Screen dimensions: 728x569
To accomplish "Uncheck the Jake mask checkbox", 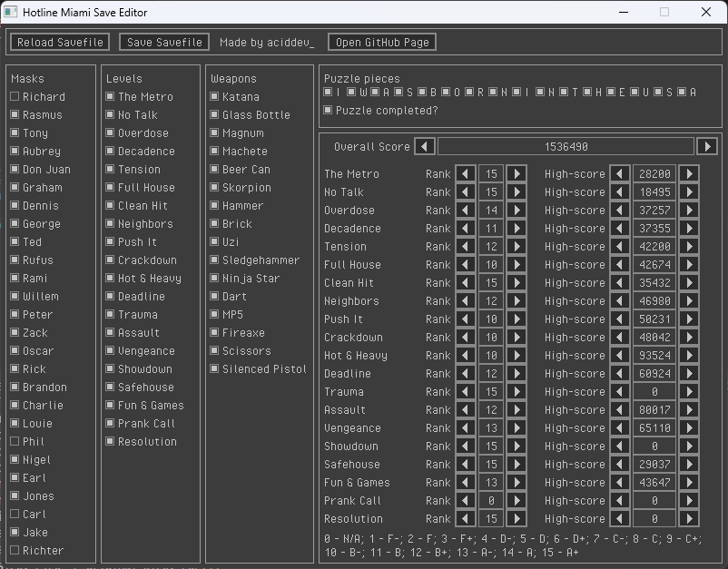I will [15, 532].
